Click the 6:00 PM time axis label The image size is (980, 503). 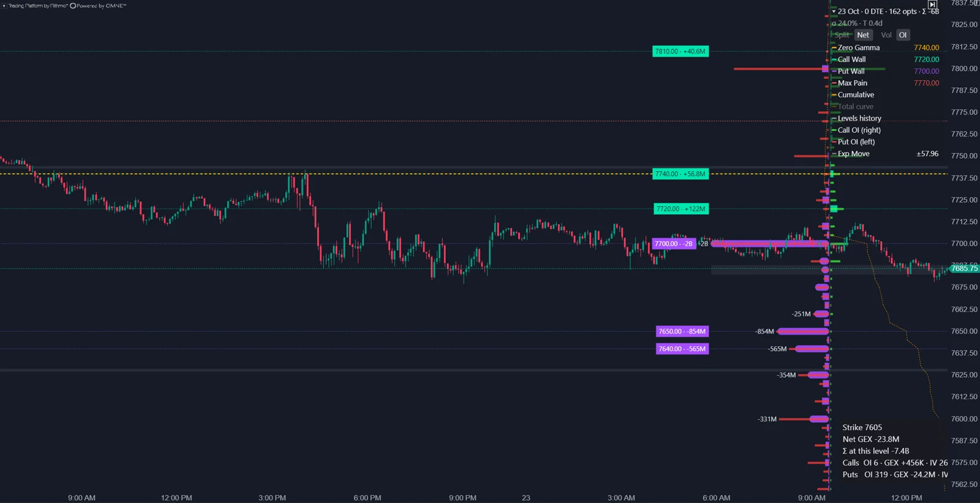tap(367, 498)
